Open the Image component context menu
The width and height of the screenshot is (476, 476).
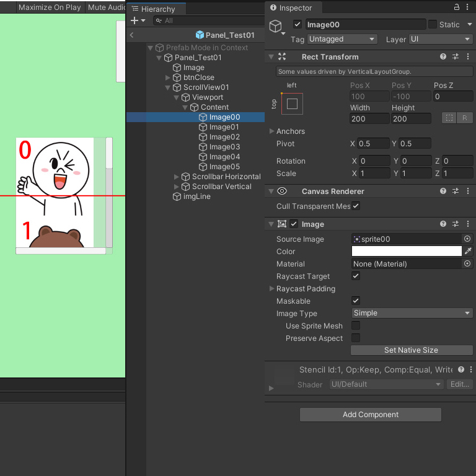(468, 224)
